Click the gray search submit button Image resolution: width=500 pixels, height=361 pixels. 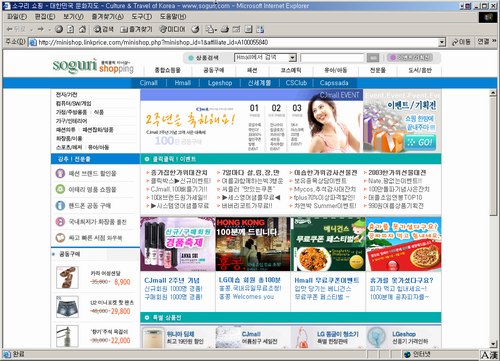373,58
